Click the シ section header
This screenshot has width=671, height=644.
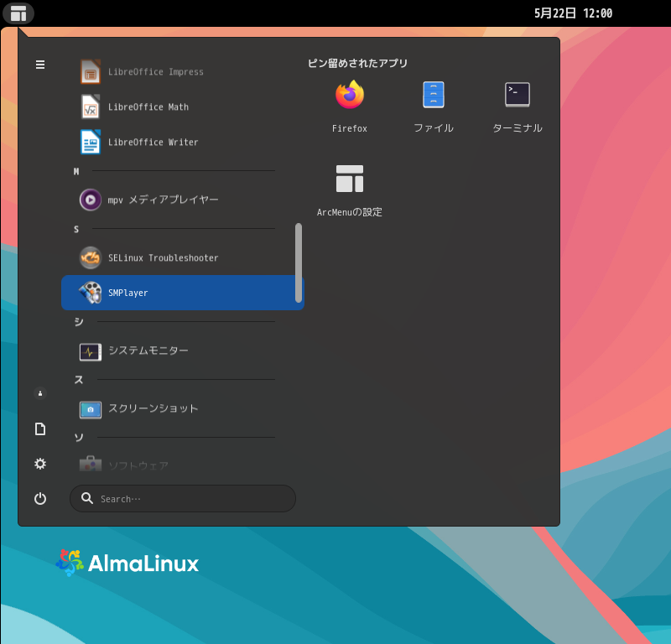click(79, 322)
